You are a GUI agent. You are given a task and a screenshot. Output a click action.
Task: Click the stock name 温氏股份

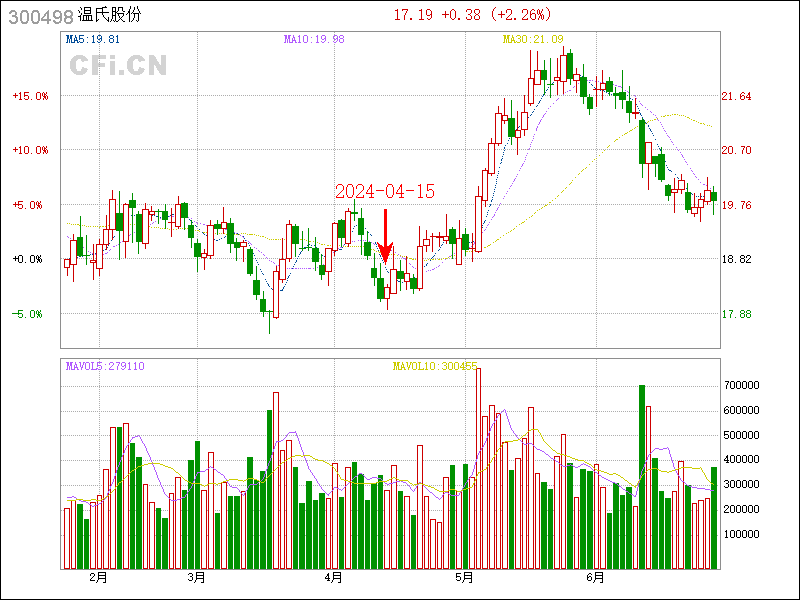pos(109,15)
